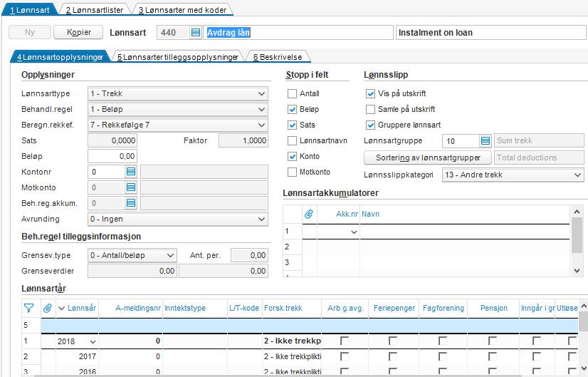This screenshot has width=588, height=377.
Task: Click Sortering av lønnsartgrupper button
Action: click(428, 157)
